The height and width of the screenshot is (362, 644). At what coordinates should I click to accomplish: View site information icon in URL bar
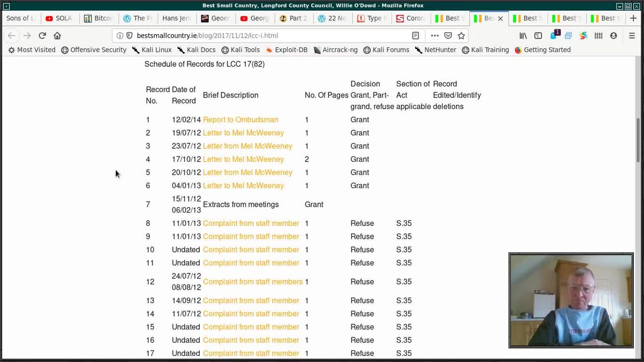pos(120,36)
